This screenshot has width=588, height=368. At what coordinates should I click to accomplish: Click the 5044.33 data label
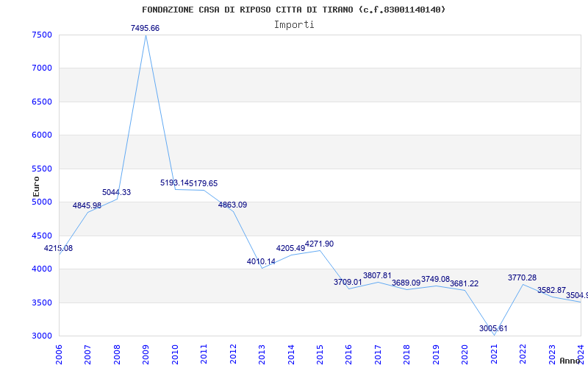click(x=117, y=192)
